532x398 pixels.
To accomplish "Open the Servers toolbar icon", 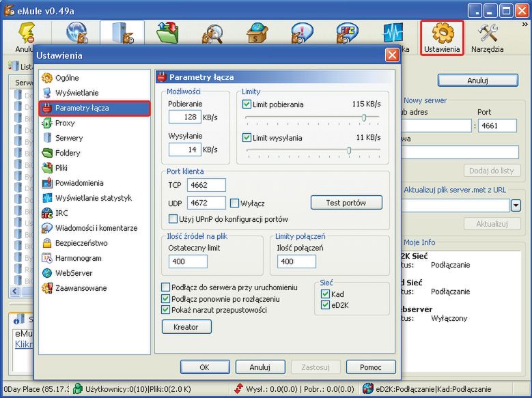I will click(x=122, y=33).
